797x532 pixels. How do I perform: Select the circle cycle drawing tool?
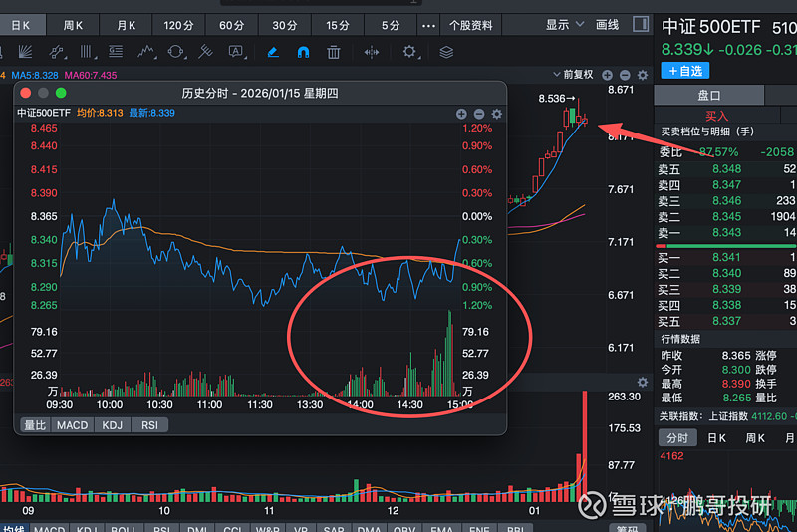(176, 52)
